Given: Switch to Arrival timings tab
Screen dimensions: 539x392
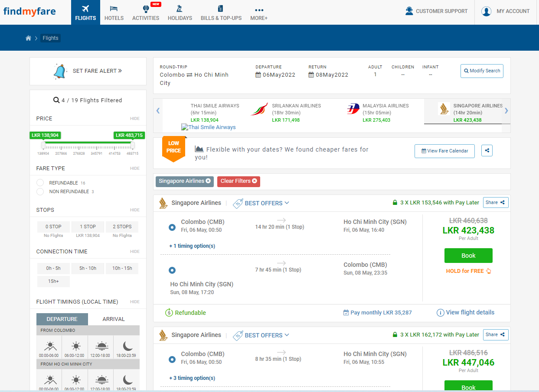Looking at the screenshot, I should point(114,319).
